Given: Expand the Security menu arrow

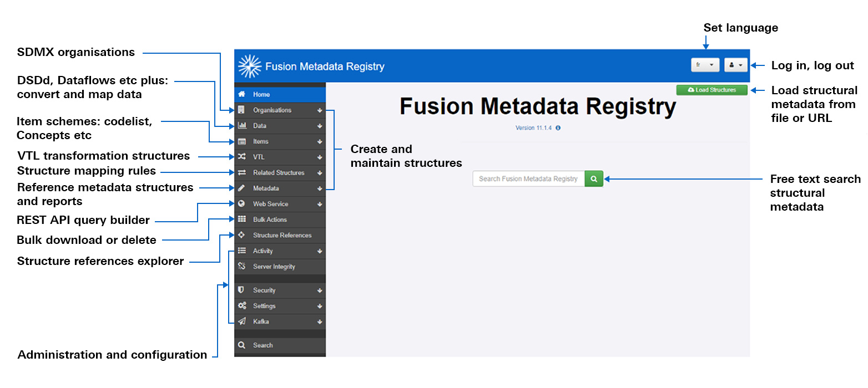Looking at the screenshot, I should click(x=320, y=290).
